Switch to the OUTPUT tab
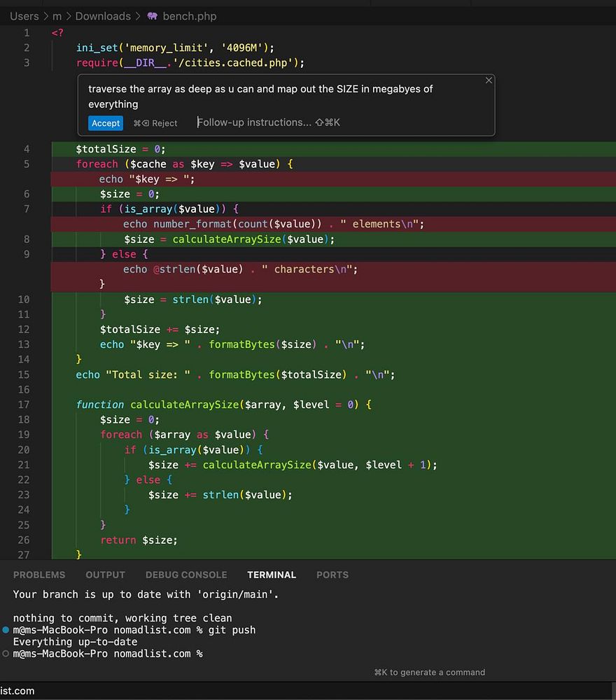The width and height of the screenshot is (616, 700). (105, 575)
